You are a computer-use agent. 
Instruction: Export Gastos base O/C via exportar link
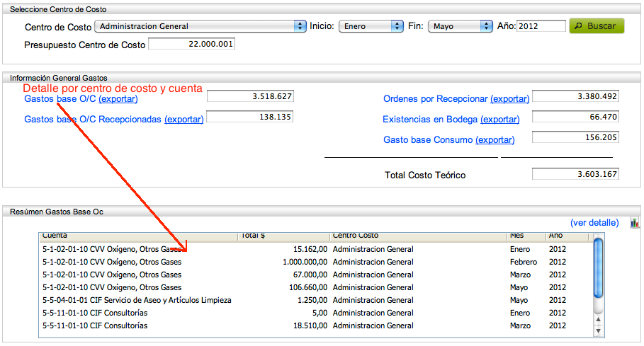[x=118, y=99]
